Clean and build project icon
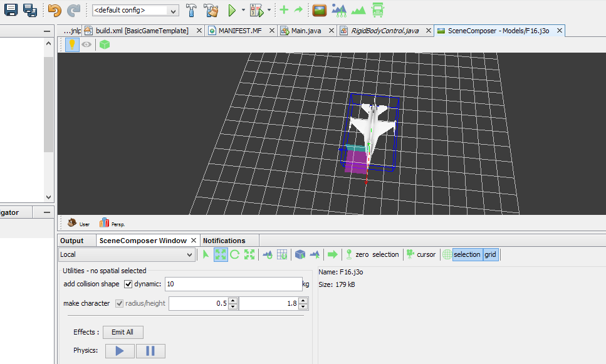The image size is (606, 364). coord(211,11)
